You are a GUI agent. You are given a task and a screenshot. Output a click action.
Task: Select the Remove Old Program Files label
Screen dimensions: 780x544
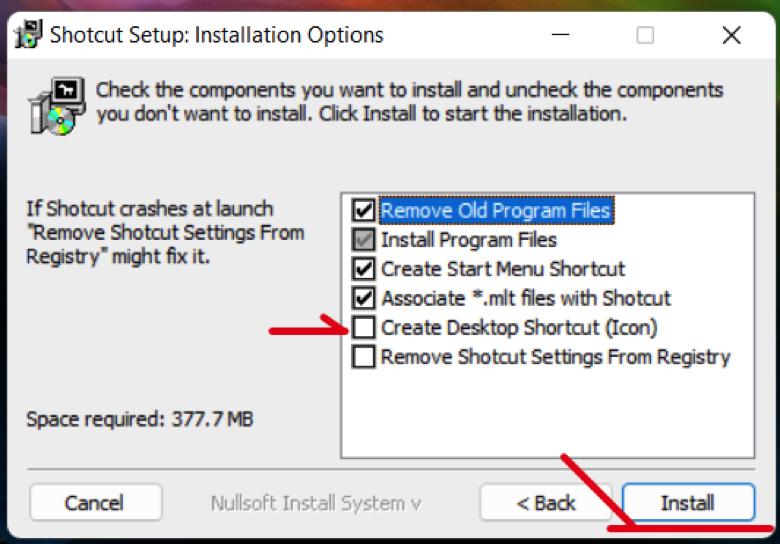tap(496, 210)
